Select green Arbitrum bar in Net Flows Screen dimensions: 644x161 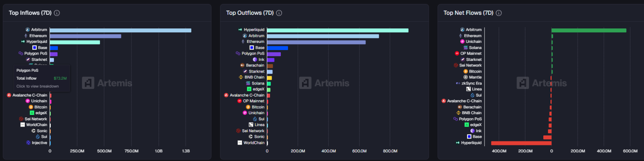pos(588,30)
